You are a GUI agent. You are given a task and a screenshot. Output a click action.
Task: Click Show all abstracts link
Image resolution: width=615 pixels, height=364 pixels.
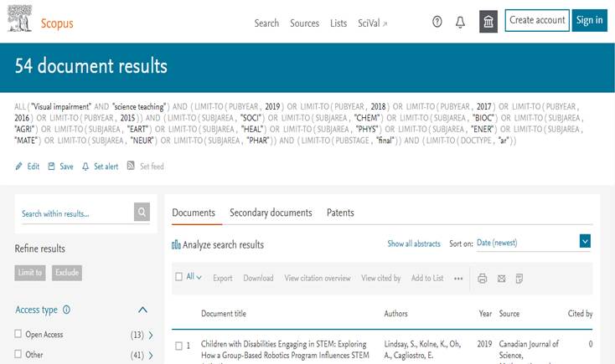[x=413, y=244]
